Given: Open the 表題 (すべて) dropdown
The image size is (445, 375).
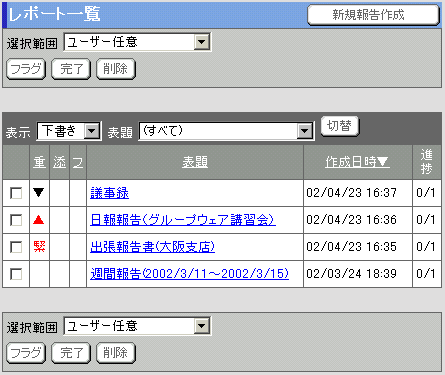Looking at the screenshot, I should [226, 131].
